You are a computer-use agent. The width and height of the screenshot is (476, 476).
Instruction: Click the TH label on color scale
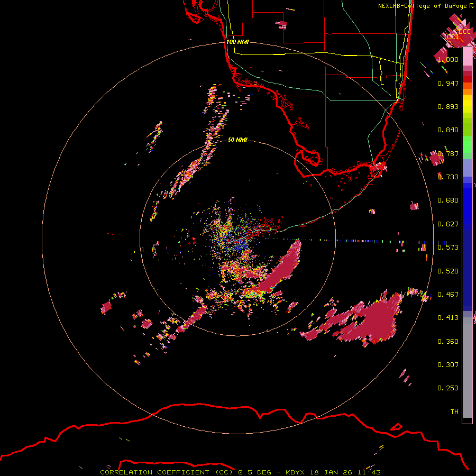(454, 412)
